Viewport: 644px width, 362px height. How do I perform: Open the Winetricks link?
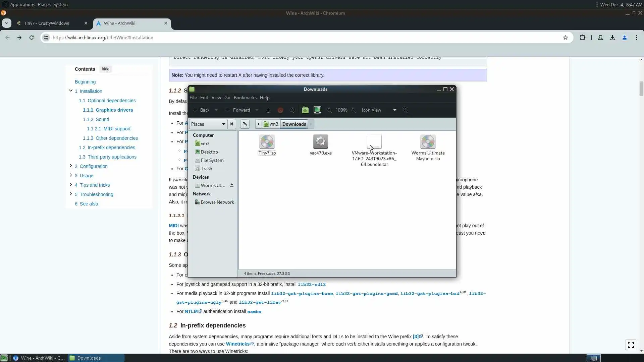pos(237,344)
